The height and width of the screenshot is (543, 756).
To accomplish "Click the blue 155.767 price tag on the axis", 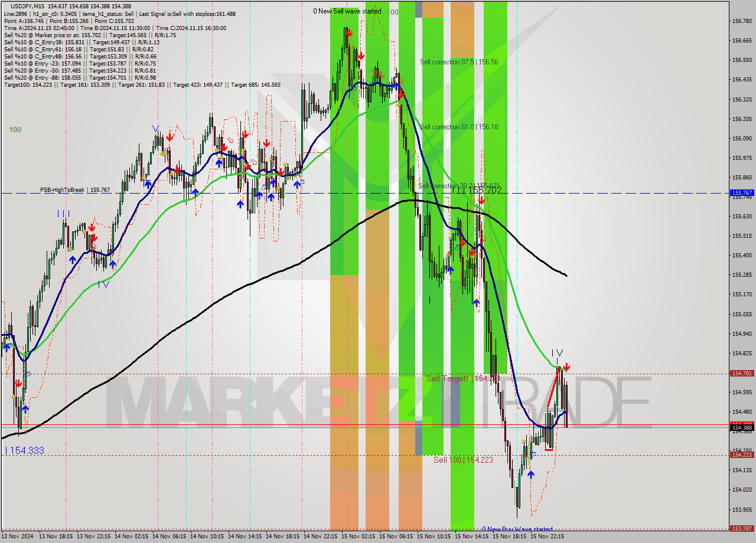I will click(742, 193).
